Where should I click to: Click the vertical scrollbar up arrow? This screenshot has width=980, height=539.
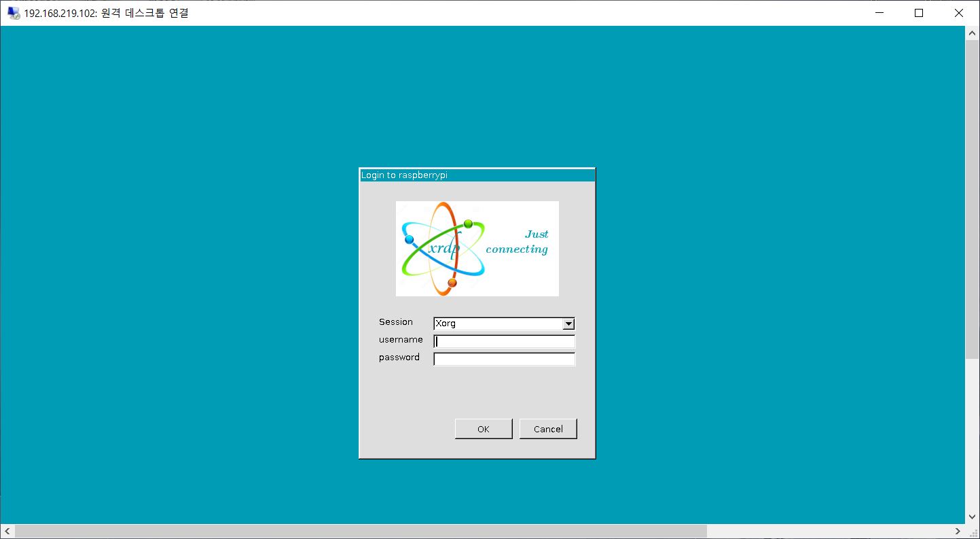(x=973, y=33)
